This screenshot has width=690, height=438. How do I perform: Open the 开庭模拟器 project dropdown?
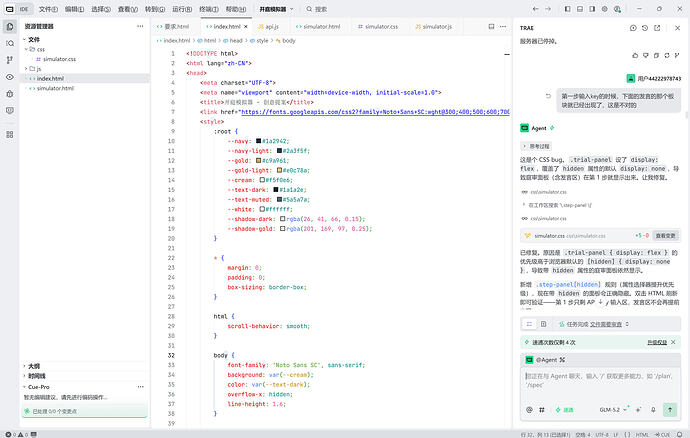coord(276,9)
